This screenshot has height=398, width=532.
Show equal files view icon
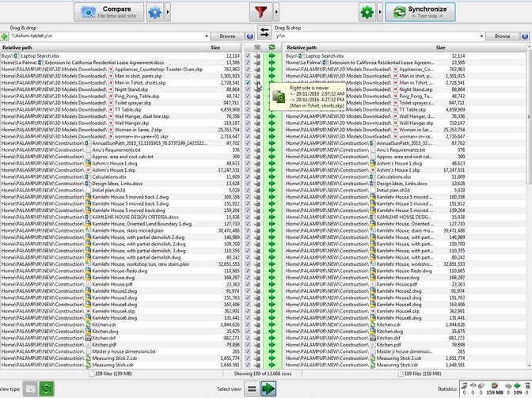[252, 389]
